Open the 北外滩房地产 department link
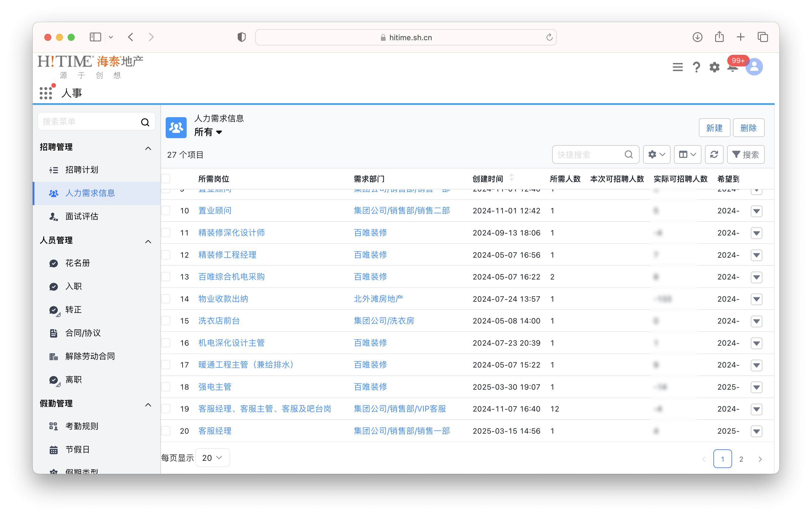 (378, 299)
